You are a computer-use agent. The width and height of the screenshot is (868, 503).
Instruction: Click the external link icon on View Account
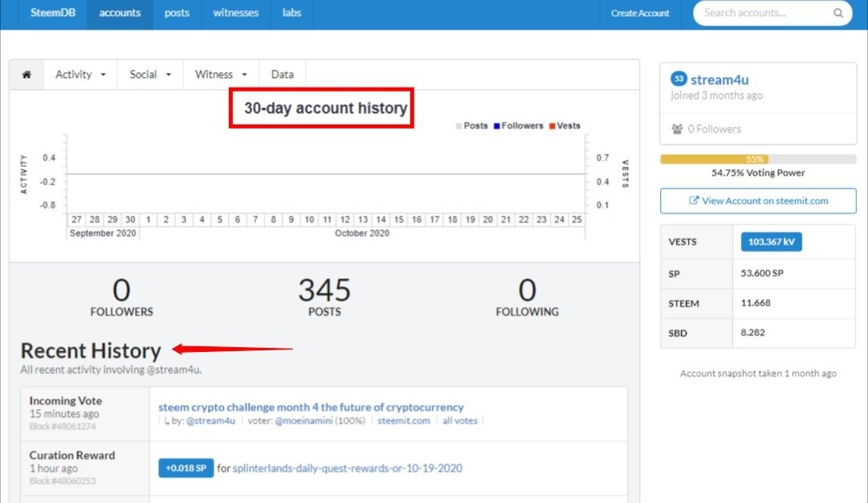tap(693, 201)
